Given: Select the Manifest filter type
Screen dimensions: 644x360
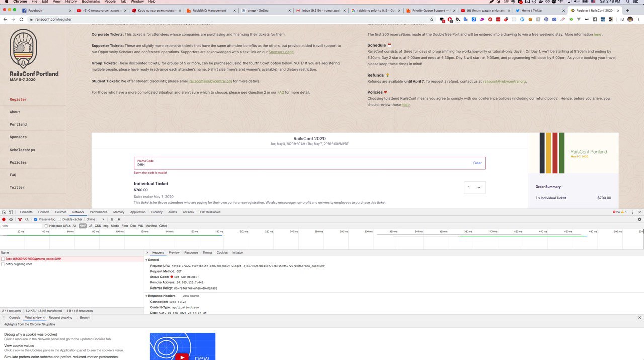Looking at the screenshot, I should pos(151,226).
